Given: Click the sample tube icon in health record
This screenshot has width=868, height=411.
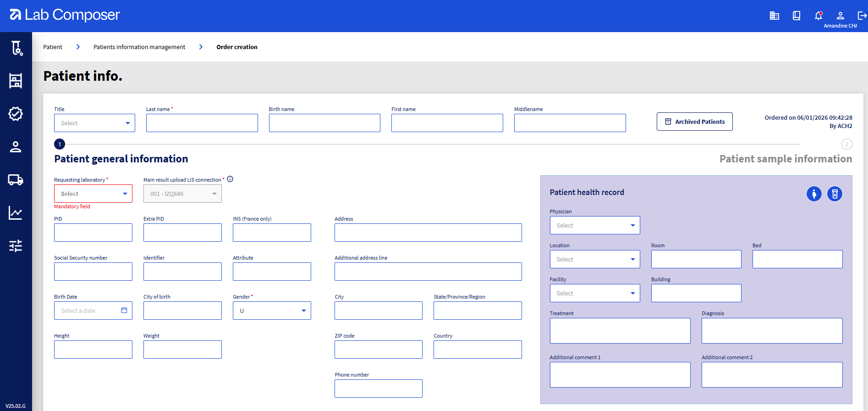Looking at the screenshot, I should coord(835,194).
